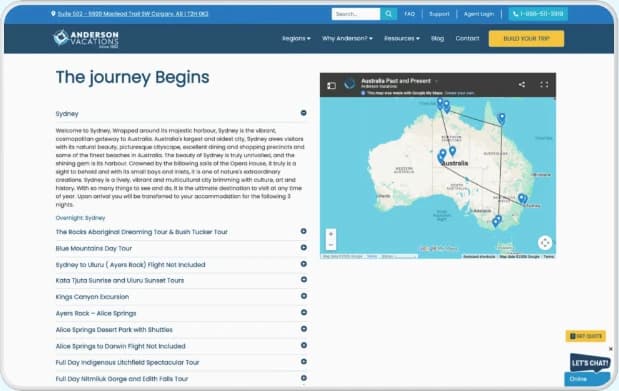This screenshot has width=619, height=391.
Task: Zoom out on the map
Action: point(331,244)
